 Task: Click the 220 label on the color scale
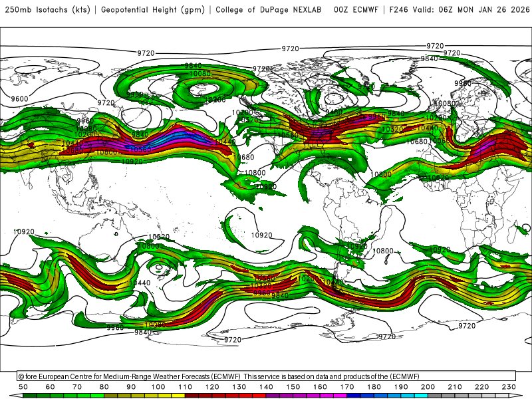click(x=482, y=387)
